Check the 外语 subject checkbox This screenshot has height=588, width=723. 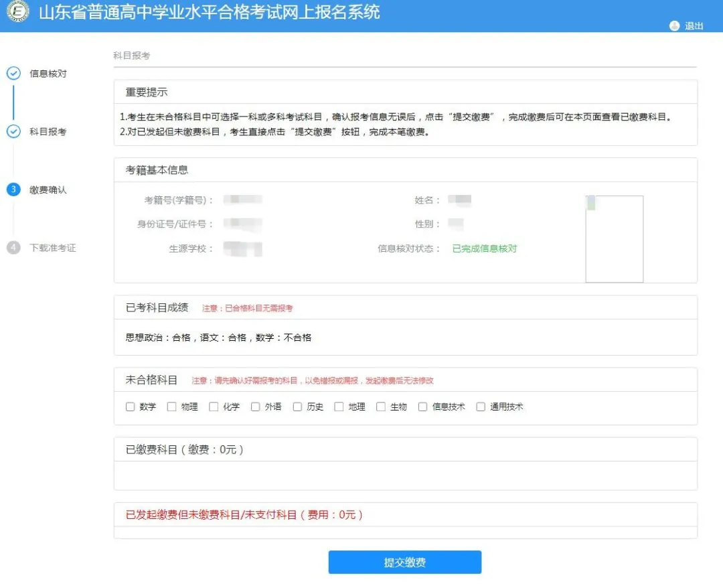point(256,407)
